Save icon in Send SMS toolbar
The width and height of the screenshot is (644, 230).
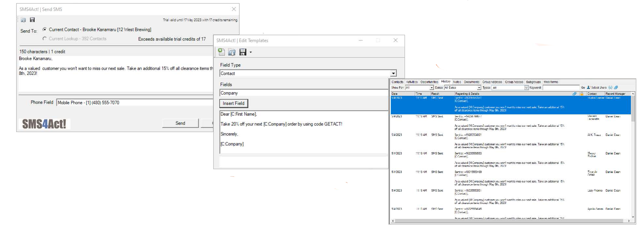[32, 20]
